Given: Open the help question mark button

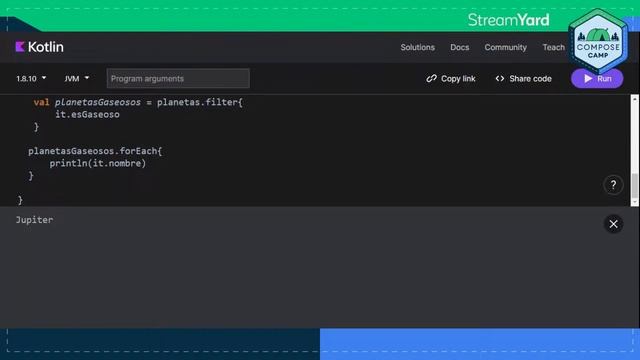Looking at the screenshot, I should pos(613,185).
